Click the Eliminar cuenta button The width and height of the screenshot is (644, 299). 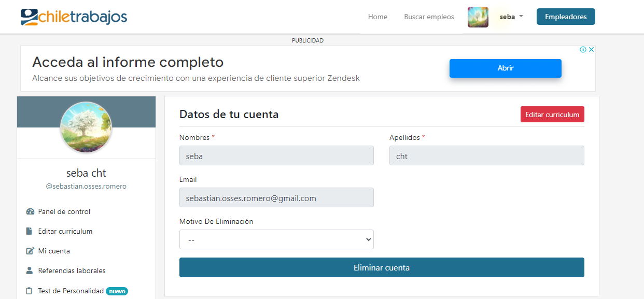click(382, 267)
